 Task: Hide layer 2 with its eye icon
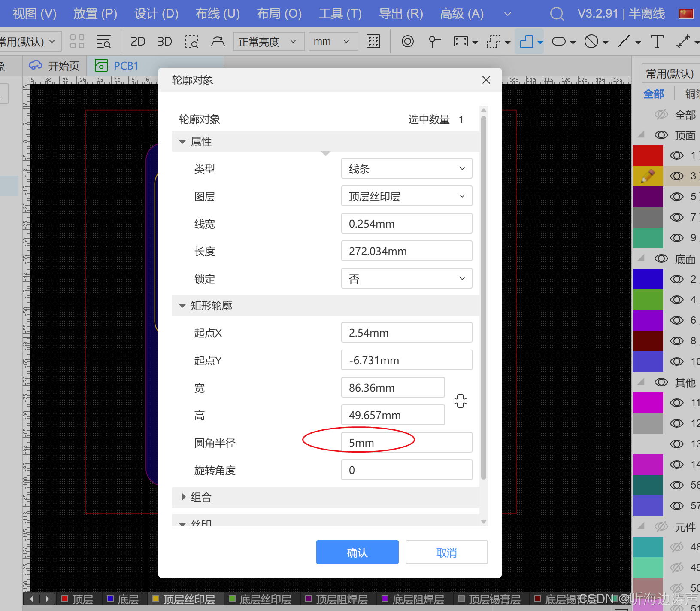tap(677, 279)
